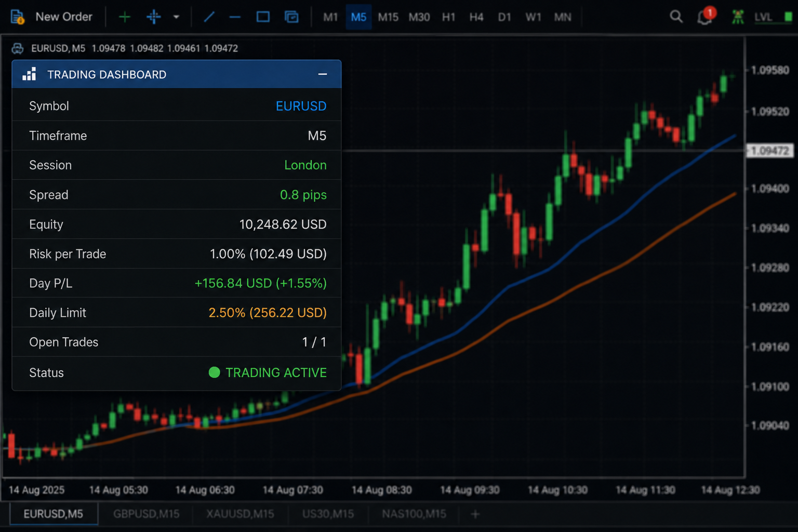Switch to the M1 timeframe

[330, 17]
